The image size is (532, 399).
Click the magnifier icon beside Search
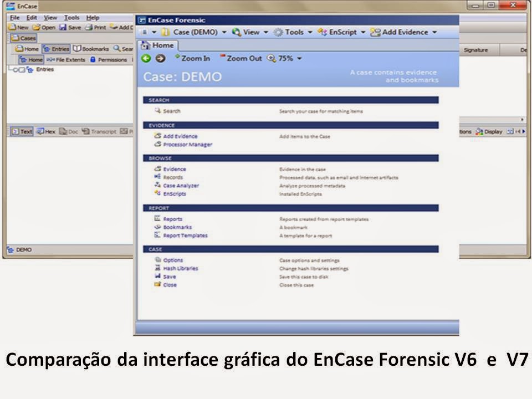157,110
